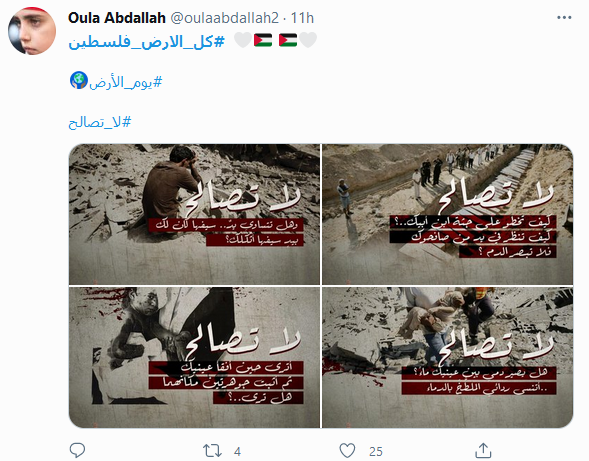
Task: Open image of long trench burial site
Action: 447,214
